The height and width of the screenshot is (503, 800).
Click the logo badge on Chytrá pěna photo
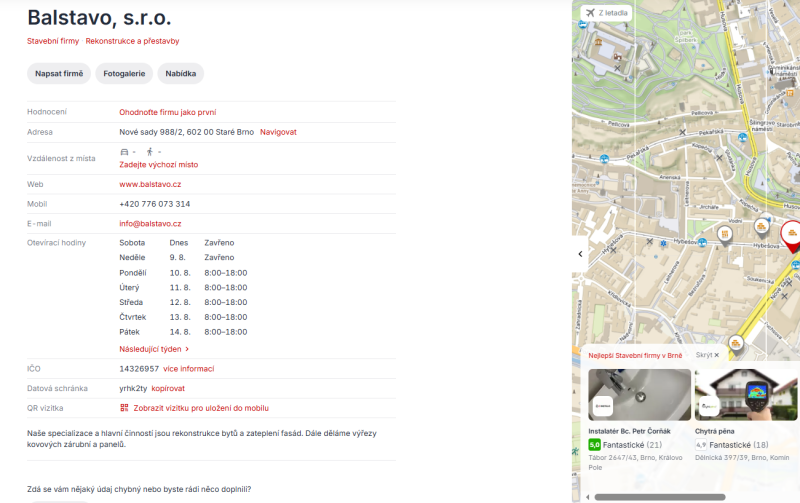click(709, 406)
